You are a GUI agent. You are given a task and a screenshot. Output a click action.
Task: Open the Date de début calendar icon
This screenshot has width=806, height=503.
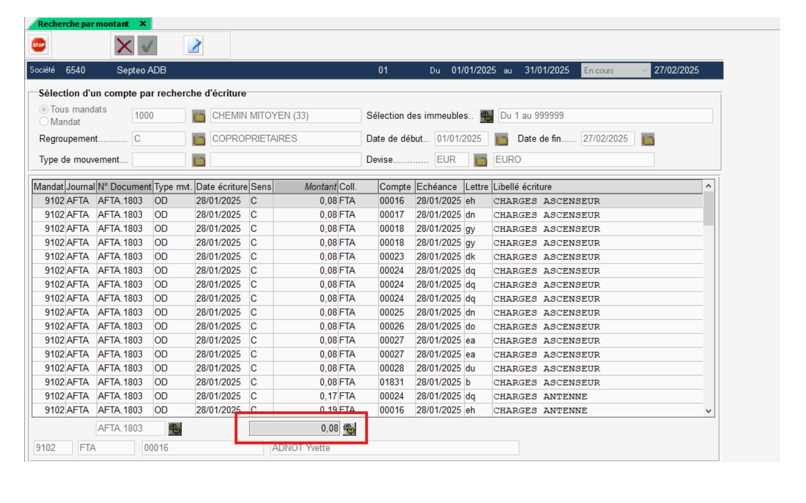tap(502, 139)
